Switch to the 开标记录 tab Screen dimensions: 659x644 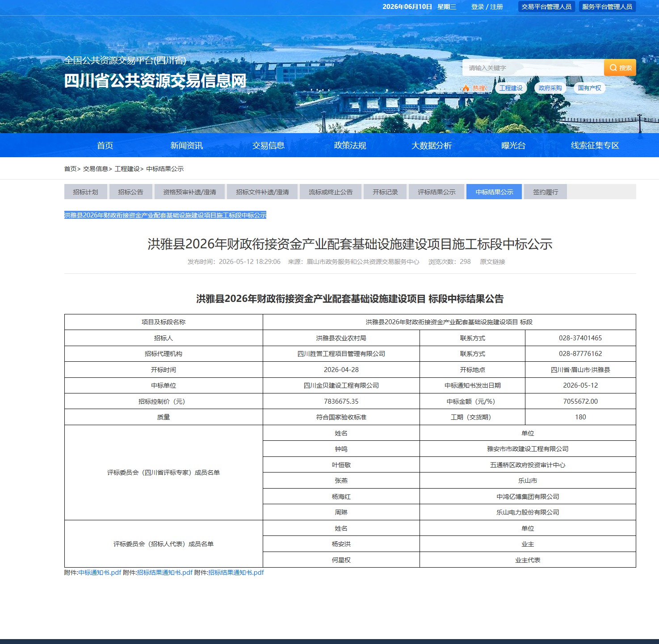385,192
